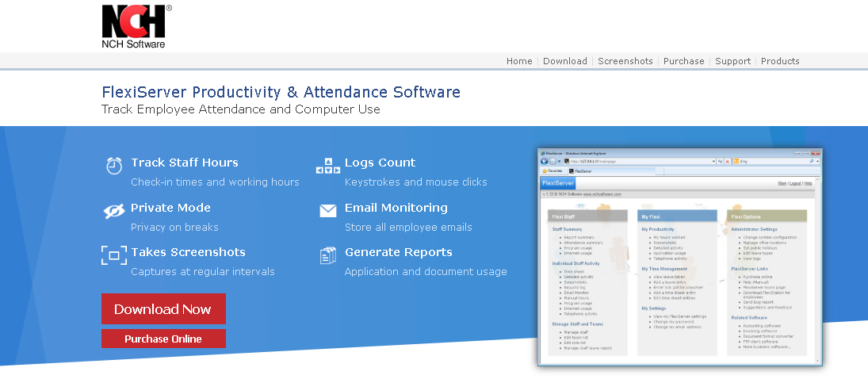Click the FlexiServer Productivity & Attendance Software heading
This screenshot has height=379, width=868.
(281, 92)
